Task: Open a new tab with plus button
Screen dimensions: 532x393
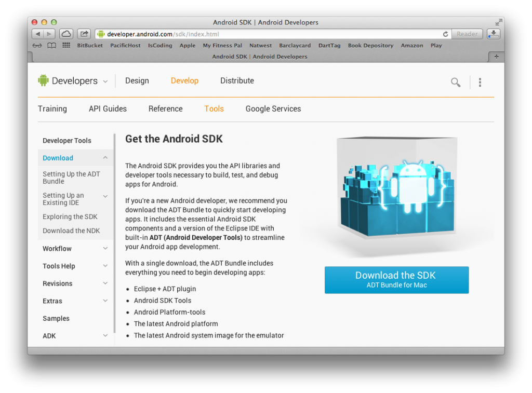Action: (x=496, y=57)
